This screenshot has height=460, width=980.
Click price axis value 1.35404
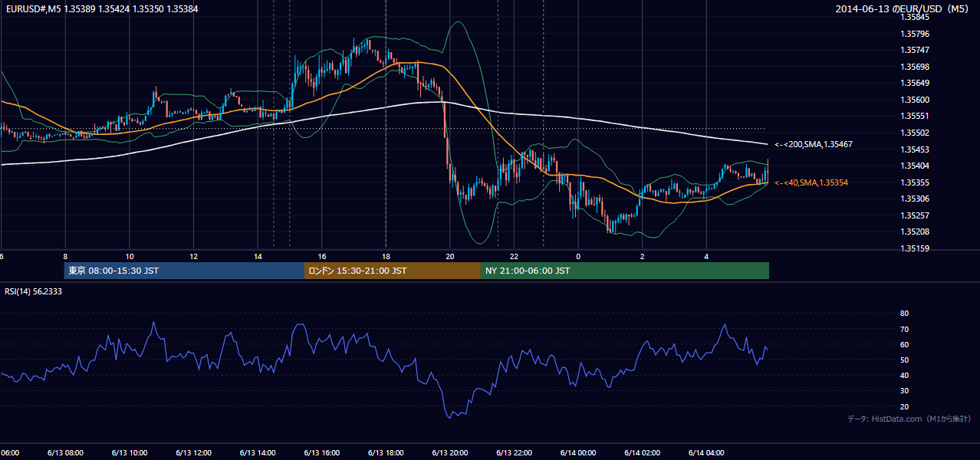pyautogui.click(x=916, y=166)
